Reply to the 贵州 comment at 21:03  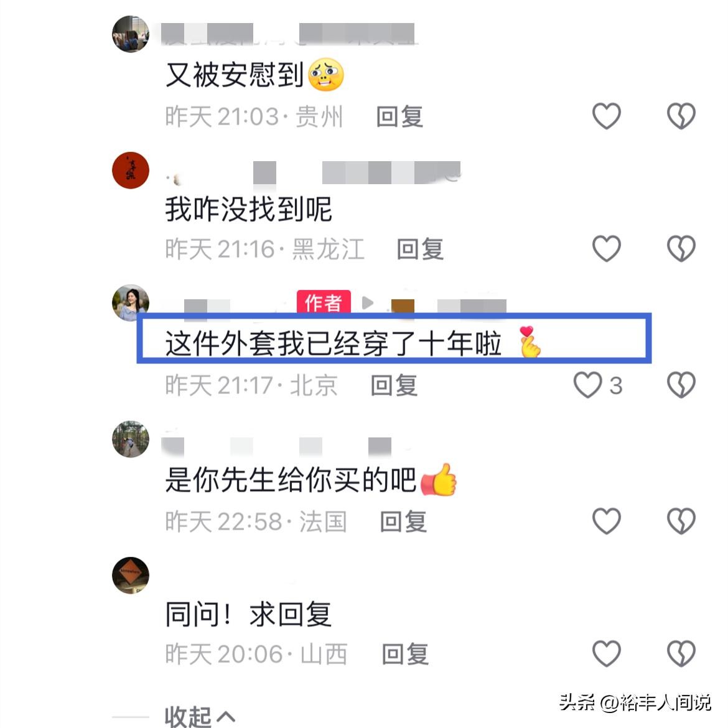click(x=399, y=116)
